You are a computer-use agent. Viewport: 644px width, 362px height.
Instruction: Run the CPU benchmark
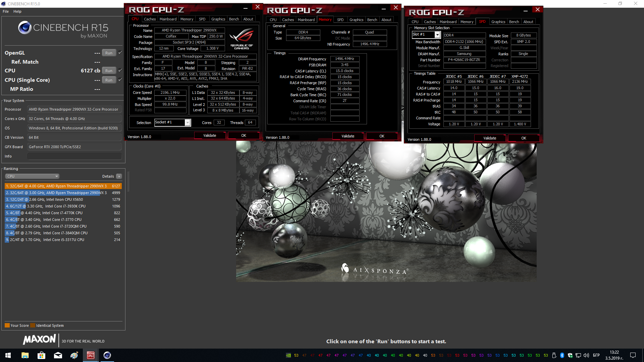click(x=109, y=71)
